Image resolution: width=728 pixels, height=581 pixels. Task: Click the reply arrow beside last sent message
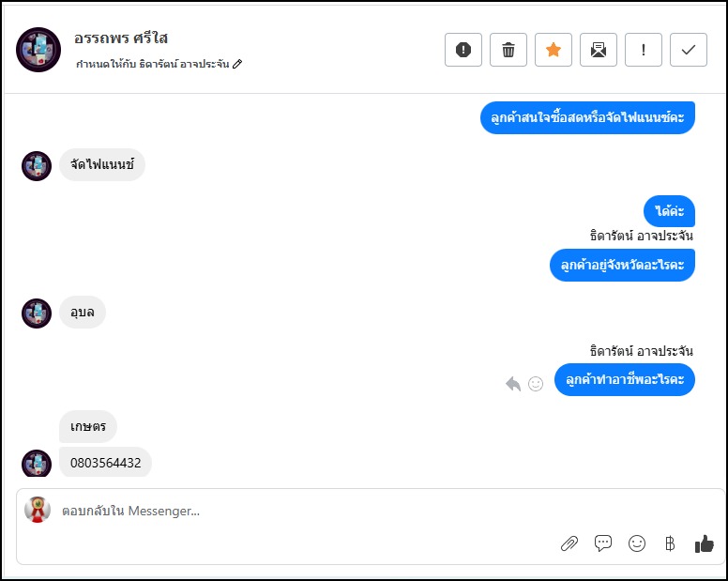(x=513, y=383)
